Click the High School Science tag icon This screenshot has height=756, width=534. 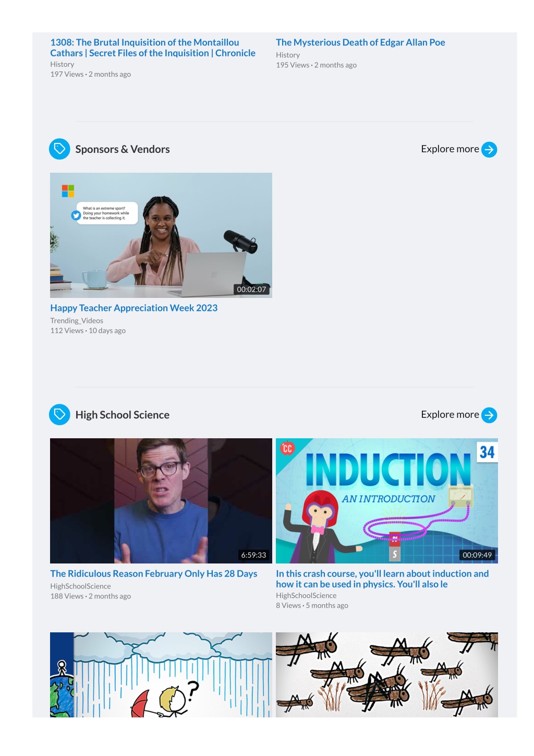pyautogui.click(x=59, y=415)
